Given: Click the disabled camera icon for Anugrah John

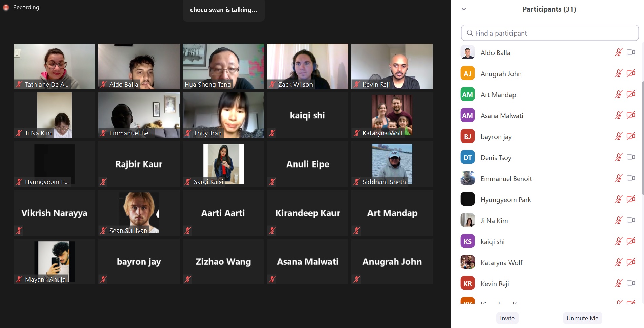Looking at the screenshot, I should pos(631,73).
